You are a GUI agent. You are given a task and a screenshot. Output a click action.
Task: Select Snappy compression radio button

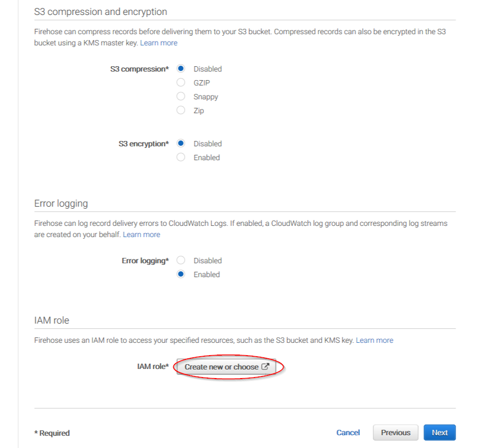pyautogui.click(x=181, y=96)
